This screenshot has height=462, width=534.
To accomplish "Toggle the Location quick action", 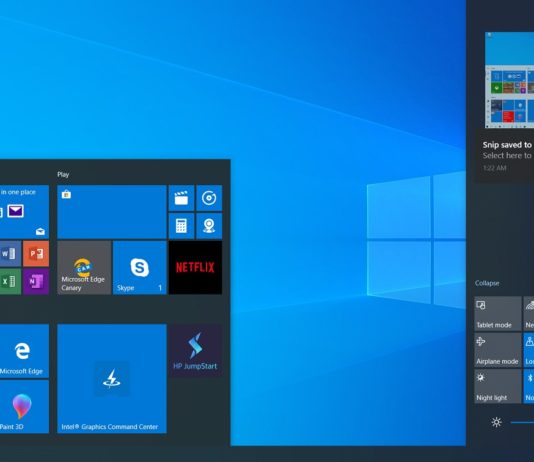I will 529,350.
